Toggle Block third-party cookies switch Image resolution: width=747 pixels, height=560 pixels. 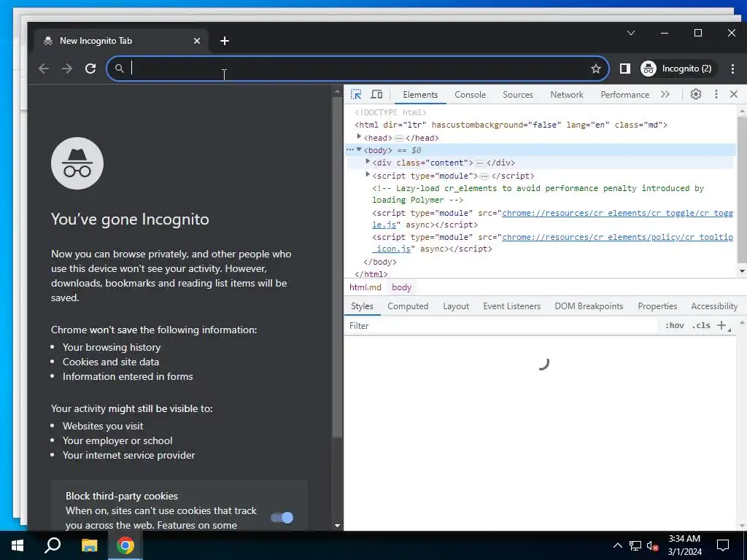point(282,518)
